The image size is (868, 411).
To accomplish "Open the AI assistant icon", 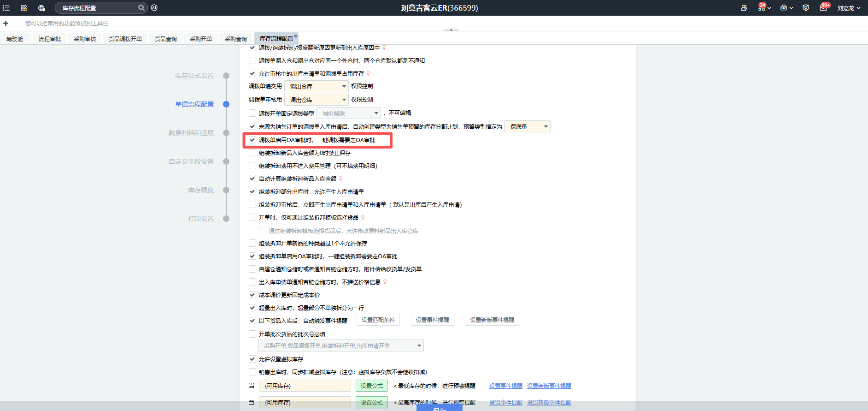I will [154, 8].
